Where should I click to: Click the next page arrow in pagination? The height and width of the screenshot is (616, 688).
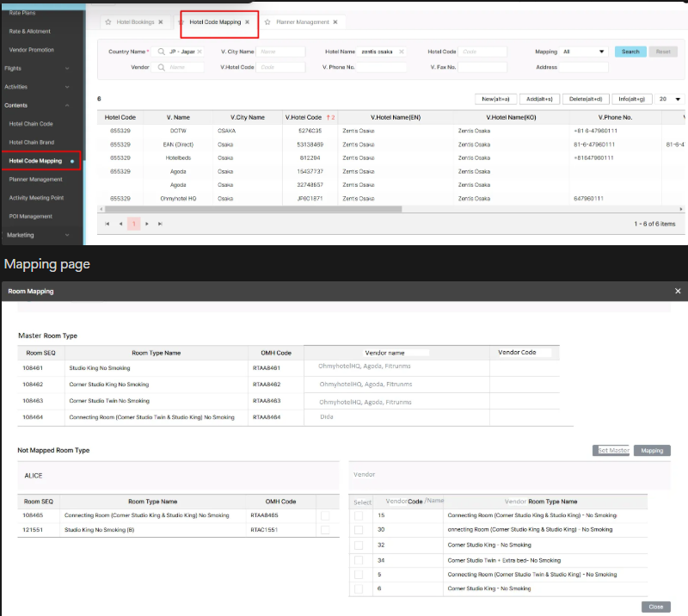tap(147, 224)
